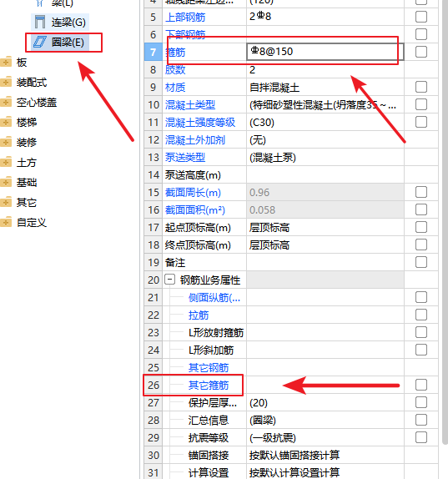448x479 pixels.
Task: Select 终点顶标高 value 层顶标高
Action: pyautogui.click(x=325, y=245)
